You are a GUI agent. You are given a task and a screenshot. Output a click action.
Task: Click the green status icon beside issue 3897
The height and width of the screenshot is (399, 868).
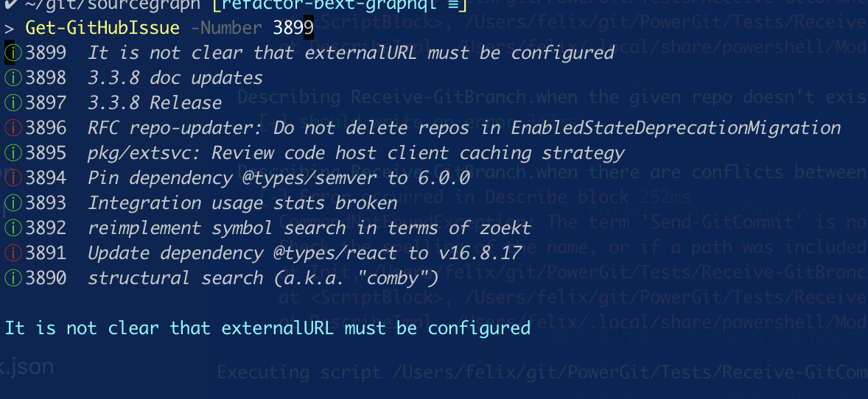(x=13, y=103)
